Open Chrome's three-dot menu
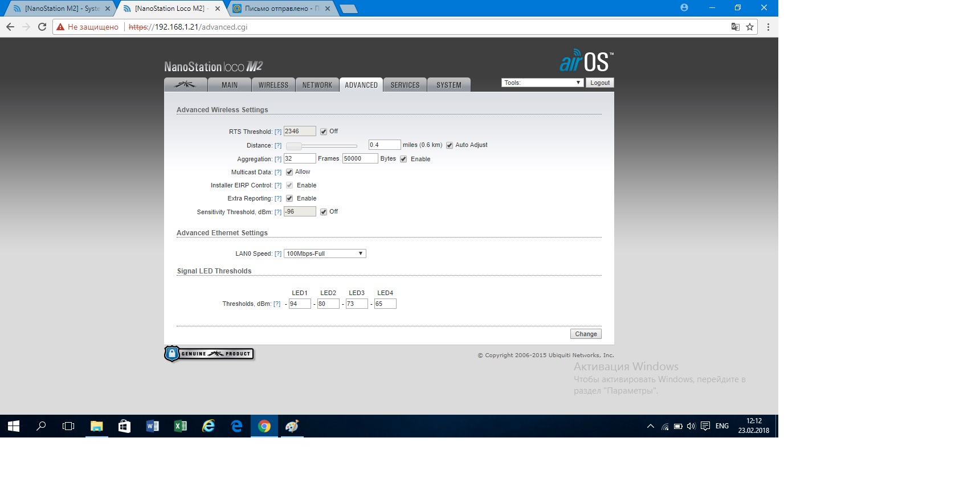 [x=768, y=27]
